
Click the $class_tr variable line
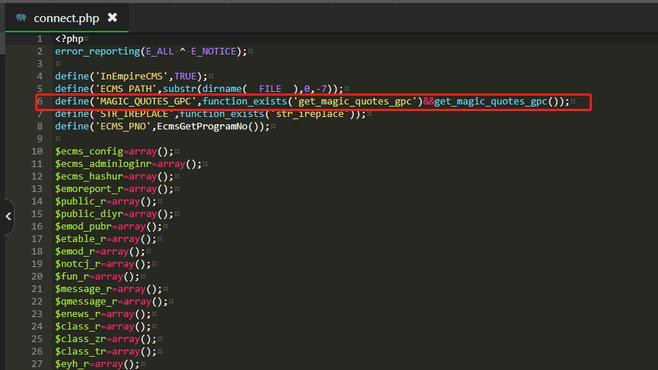(x=106, y=352)
